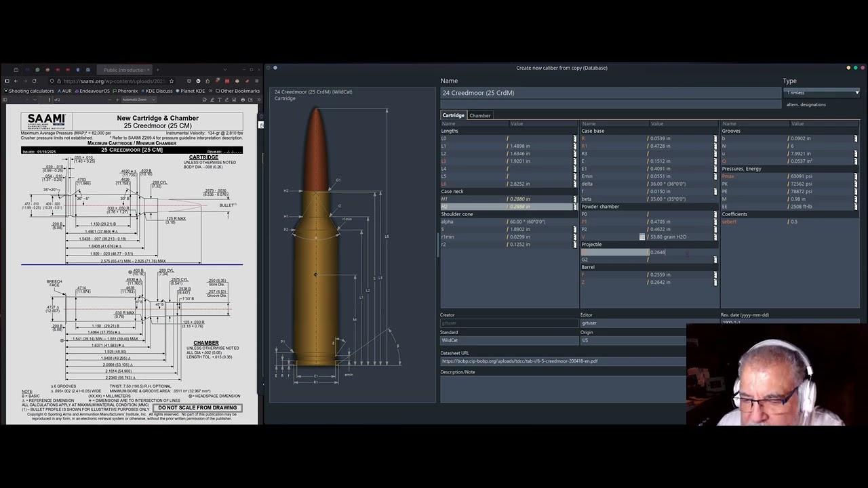Close the Public Introduction tab

(148, 70)
